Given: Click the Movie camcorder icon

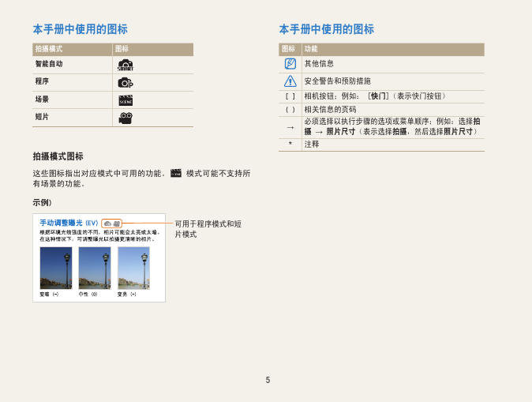Looking at the screenshot, I should click(126, 118).
